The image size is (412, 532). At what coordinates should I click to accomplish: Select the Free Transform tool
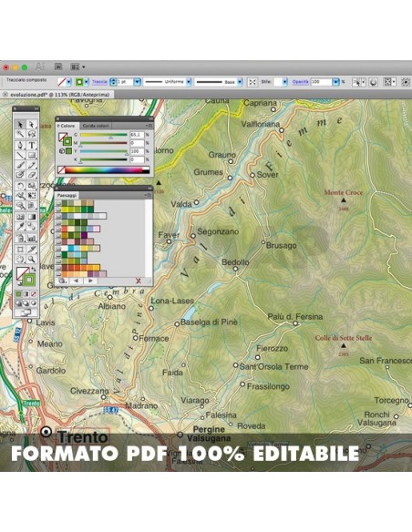pyautogui.click(x=32, y=196)
